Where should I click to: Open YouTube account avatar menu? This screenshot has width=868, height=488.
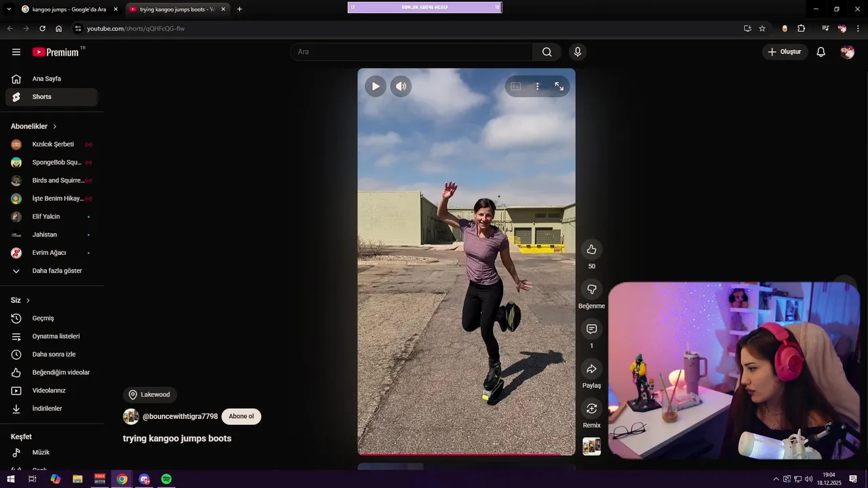point(847,52)
